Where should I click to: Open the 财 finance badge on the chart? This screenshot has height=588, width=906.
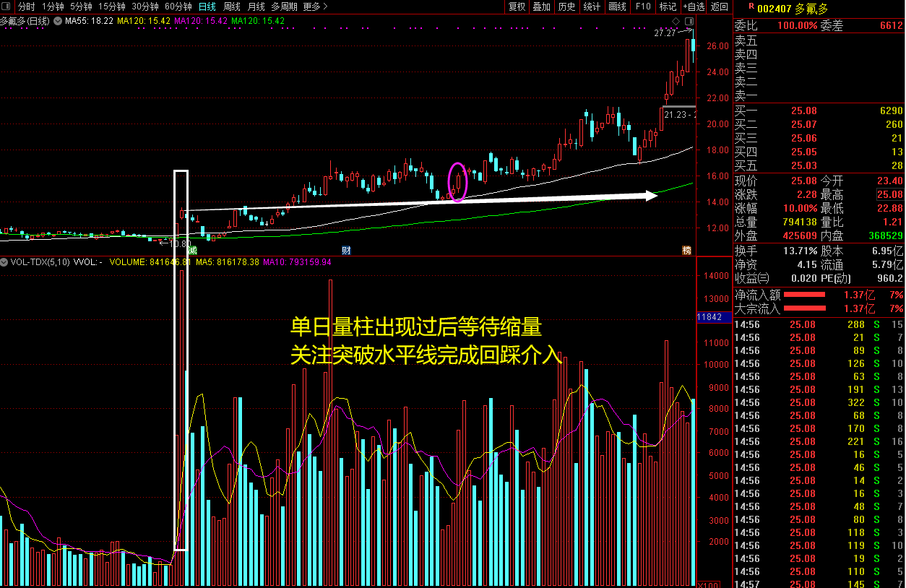[x=345, y=249]
